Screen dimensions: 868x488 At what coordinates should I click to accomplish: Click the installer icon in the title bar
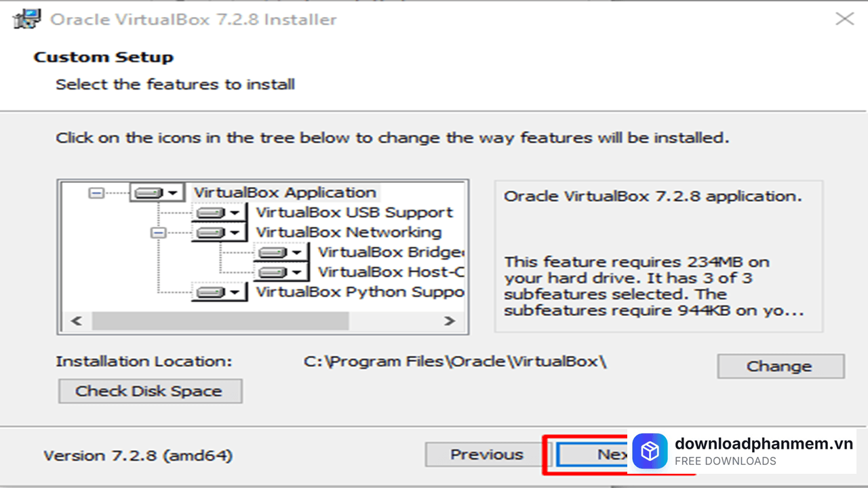(28, 19)
